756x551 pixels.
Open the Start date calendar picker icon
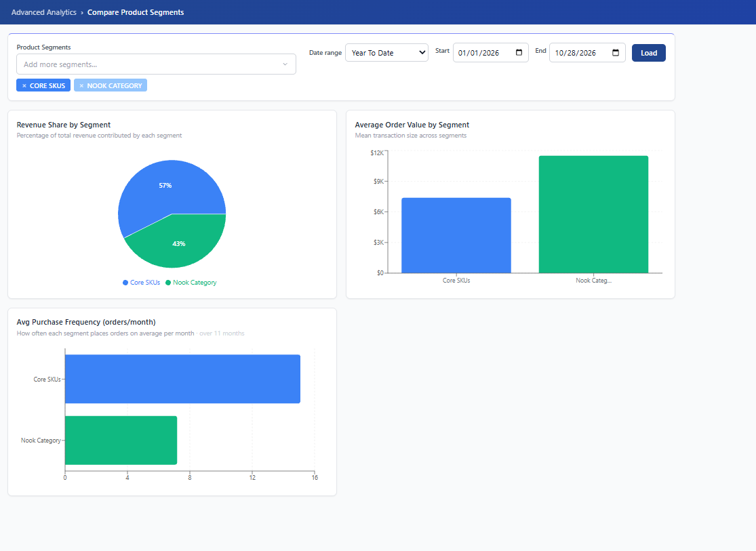coord(519,53)
